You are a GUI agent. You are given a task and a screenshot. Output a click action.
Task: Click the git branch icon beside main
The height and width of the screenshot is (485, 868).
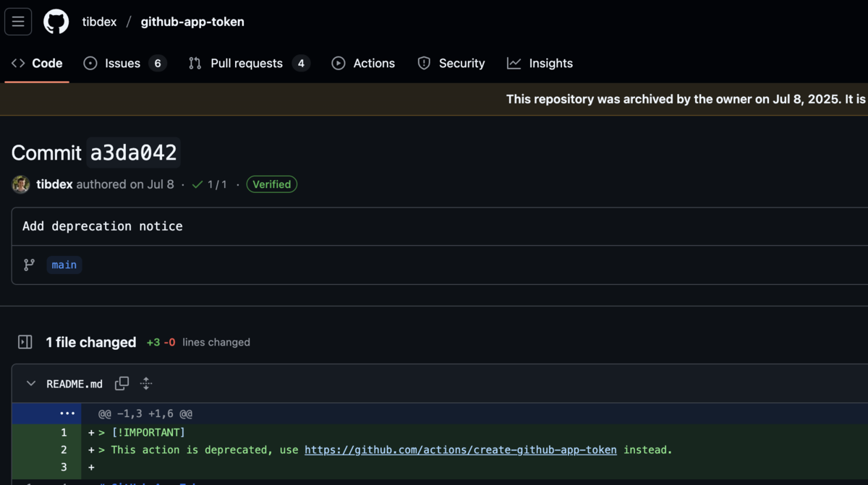point(29,265)
